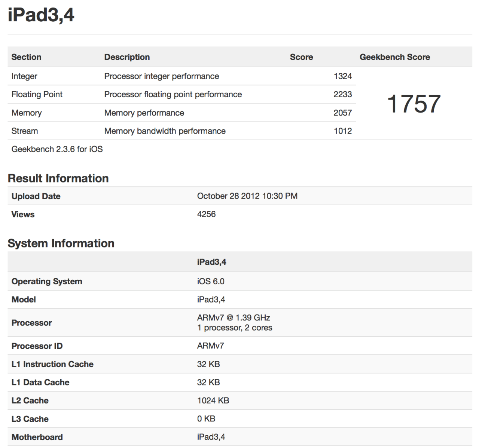Click the iPad3,4 page title heading

(41, 15)
